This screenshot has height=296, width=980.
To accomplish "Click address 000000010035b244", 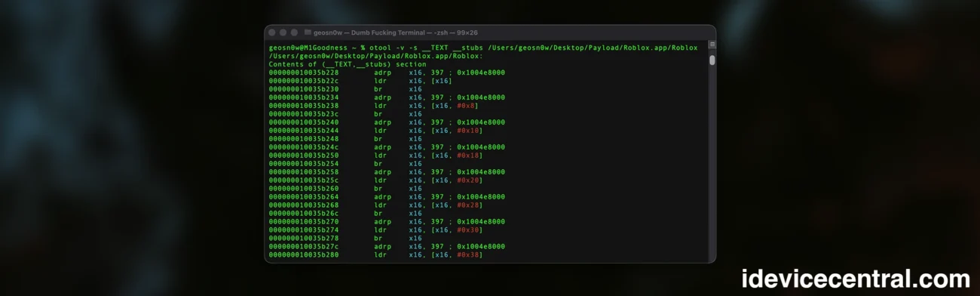I will (304, 131).
